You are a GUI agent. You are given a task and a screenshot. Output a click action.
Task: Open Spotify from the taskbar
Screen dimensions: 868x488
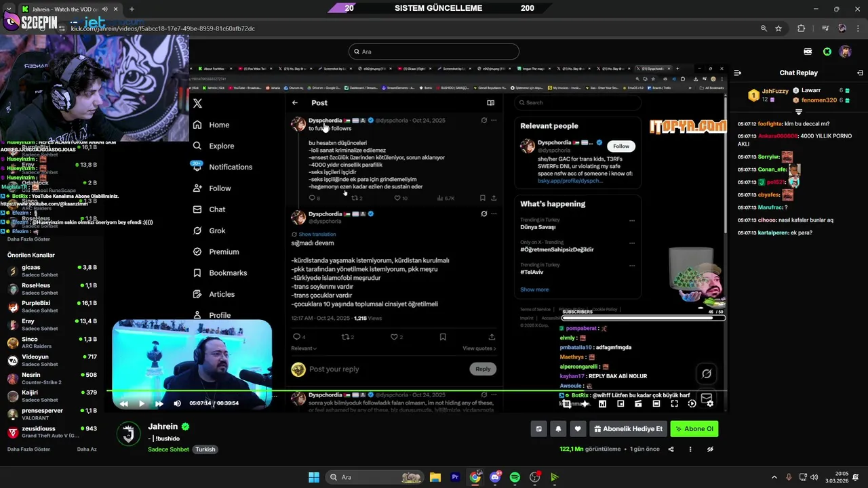click(x=515, y=477)
